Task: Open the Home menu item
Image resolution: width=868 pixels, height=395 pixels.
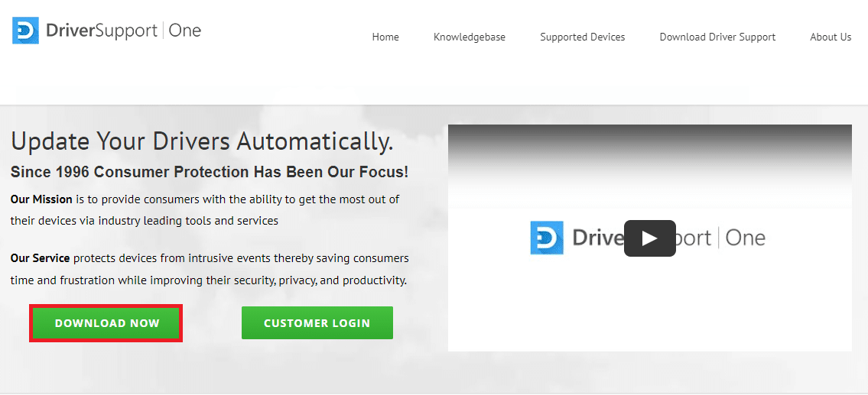Action: click(385, 37)
